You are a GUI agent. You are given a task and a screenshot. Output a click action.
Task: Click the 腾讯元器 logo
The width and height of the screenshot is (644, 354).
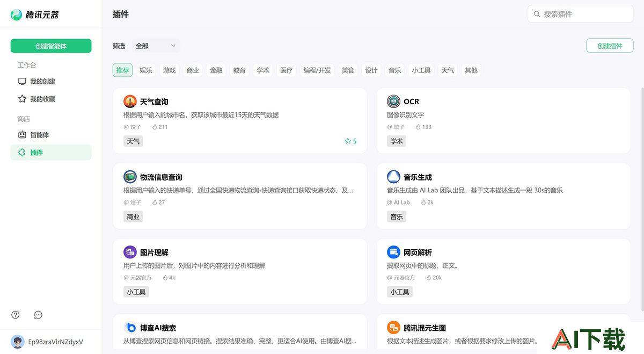pos(35,15)
